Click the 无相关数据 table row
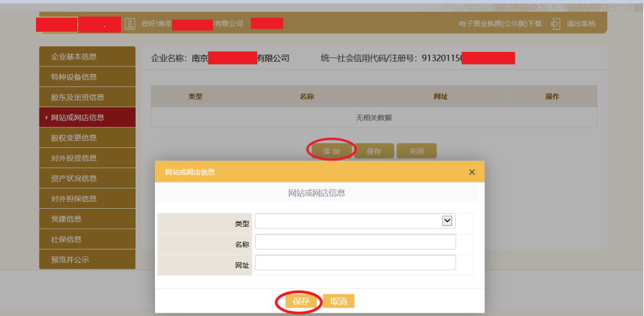Image resolution: width=644 pixels, height=316 pixels. (x=374, y=118)
